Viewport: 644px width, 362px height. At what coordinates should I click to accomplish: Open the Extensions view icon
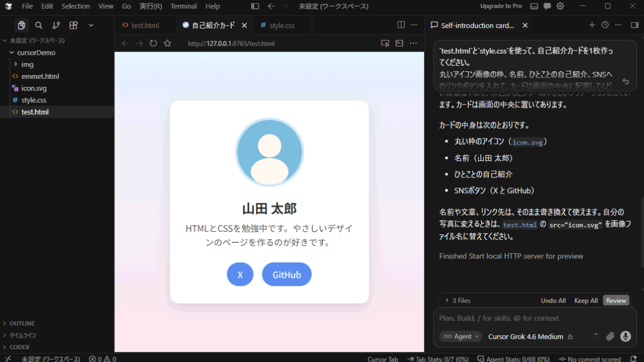click(x=74, y=25)
